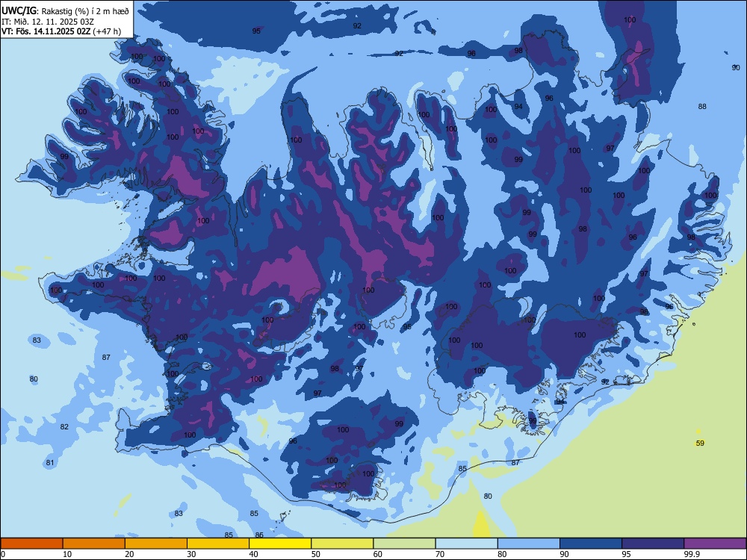This screenshot has width=747, height=560.
Task: Click the '88' humidity value on the map
Action: coord(702,106)
